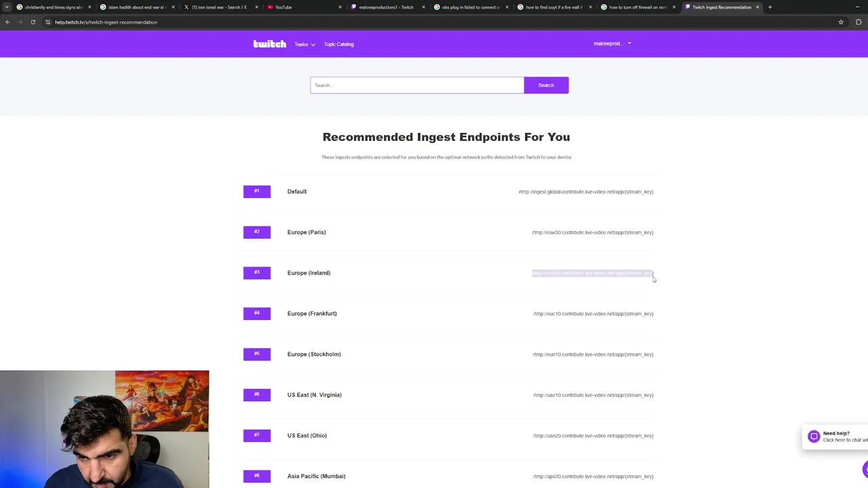This screenshot has width=868, height=488.
Task: Open the Topics dropdown menu
Action: 304,44
